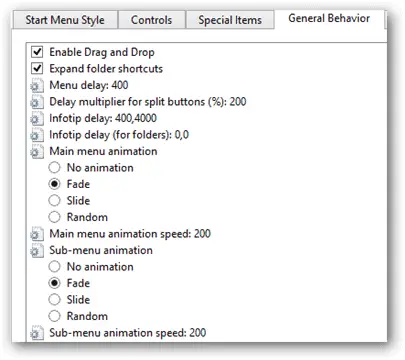Choose Slide for Main menu animation
Screen dimensions: 405x360
tap(54, 201)
